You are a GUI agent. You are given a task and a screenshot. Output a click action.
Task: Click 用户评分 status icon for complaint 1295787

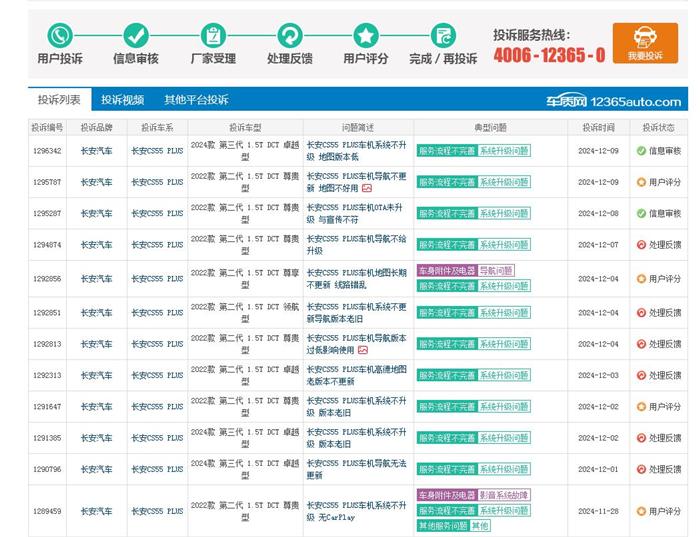641,182
